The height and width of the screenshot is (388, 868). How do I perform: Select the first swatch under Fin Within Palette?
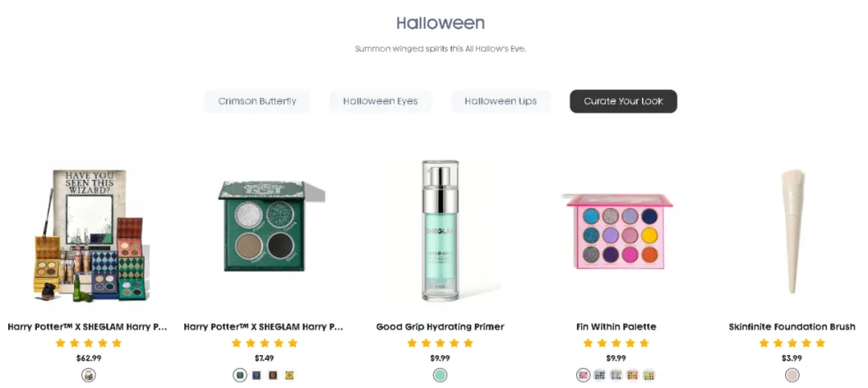click(583, 375)
